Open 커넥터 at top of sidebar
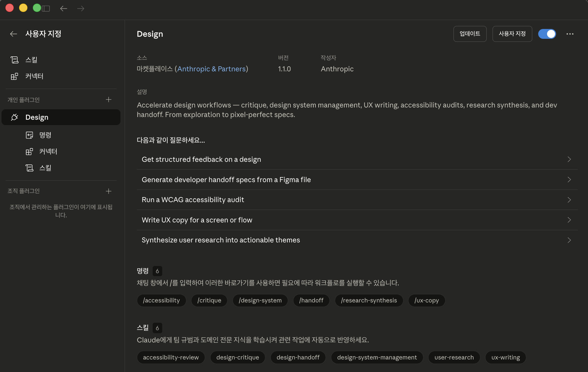This screenshot has width=588, height=372. point(34,76)
